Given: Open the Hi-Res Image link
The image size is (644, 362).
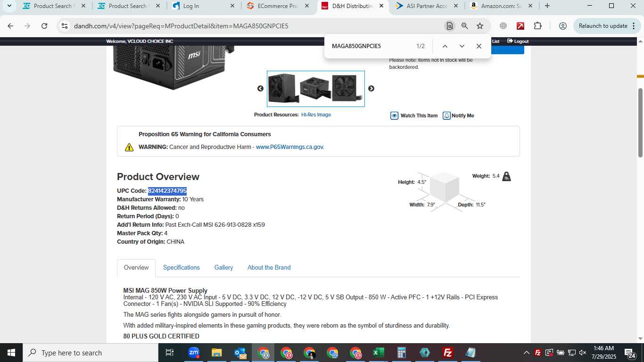Looking at the screenshot, I should coord(316,115).
